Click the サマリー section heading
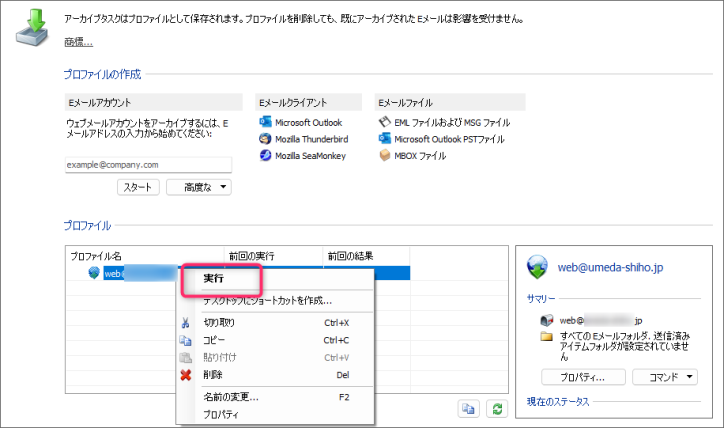 pyautogui.click(x=541, y=299)
